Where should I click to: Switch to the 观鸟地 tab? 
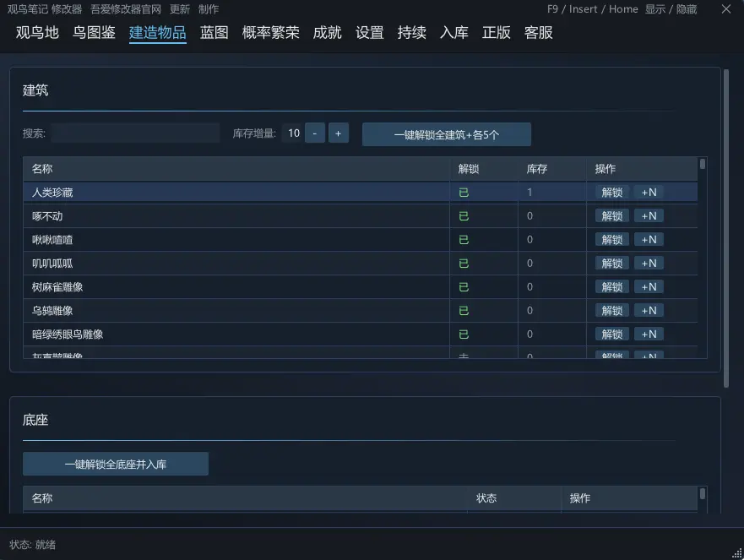click(x=37, y=32)
